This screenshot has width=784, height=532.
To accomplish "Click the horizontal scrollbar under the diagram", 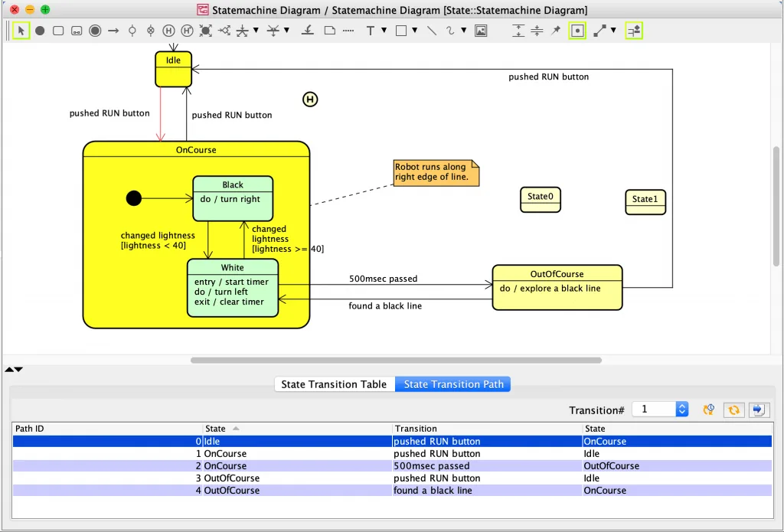I will pos(396,360).
